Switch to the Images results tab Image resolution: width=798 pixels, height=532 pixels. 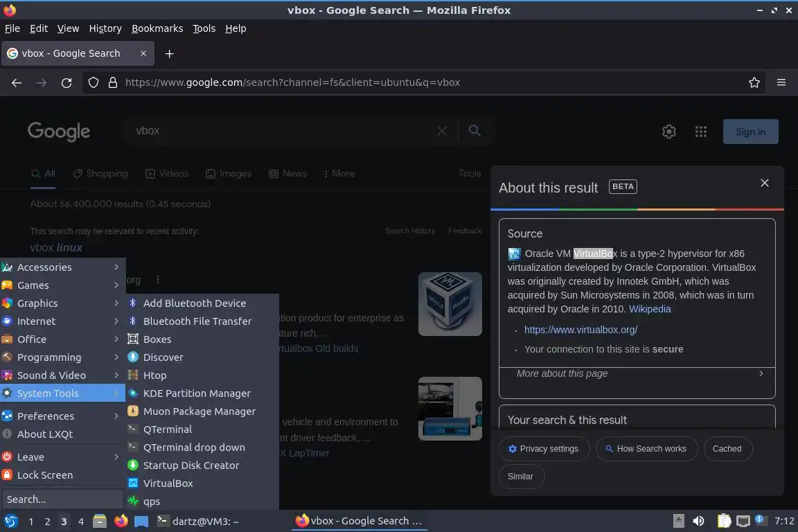229,174
